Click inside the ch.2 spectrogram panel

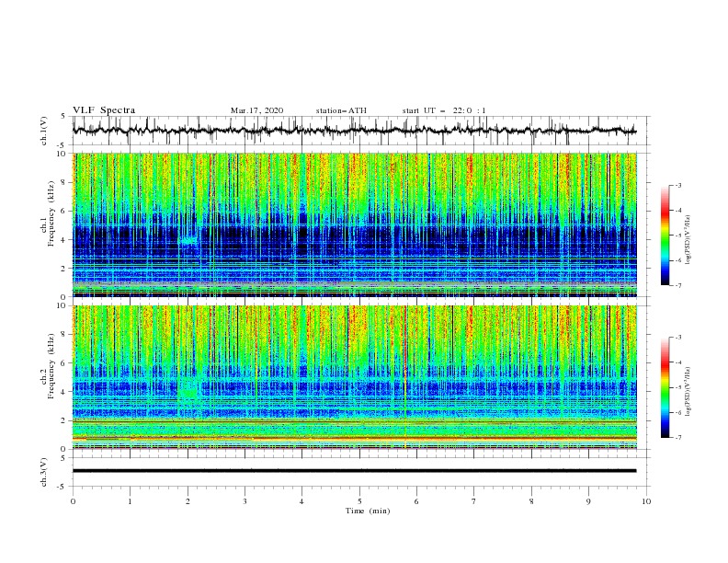pos(354,377)
